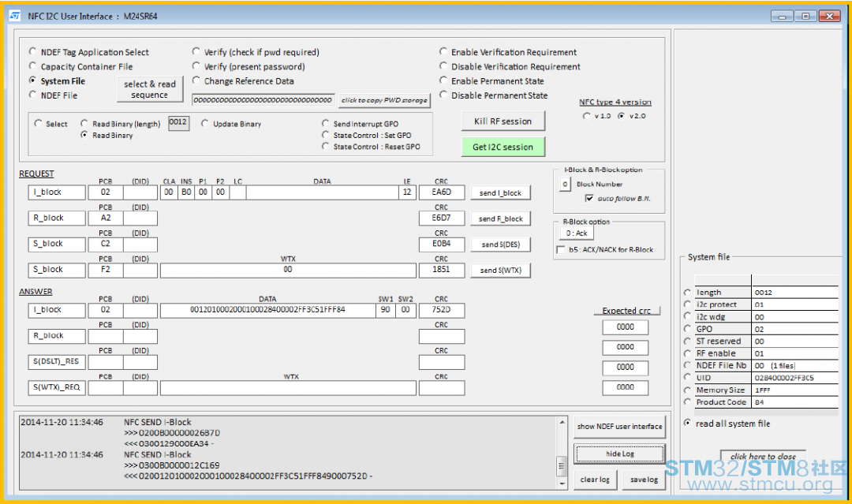Viewport: 852px width, 504px height.
Task: Select the UID radio button
Action: (x=687, y=378)
